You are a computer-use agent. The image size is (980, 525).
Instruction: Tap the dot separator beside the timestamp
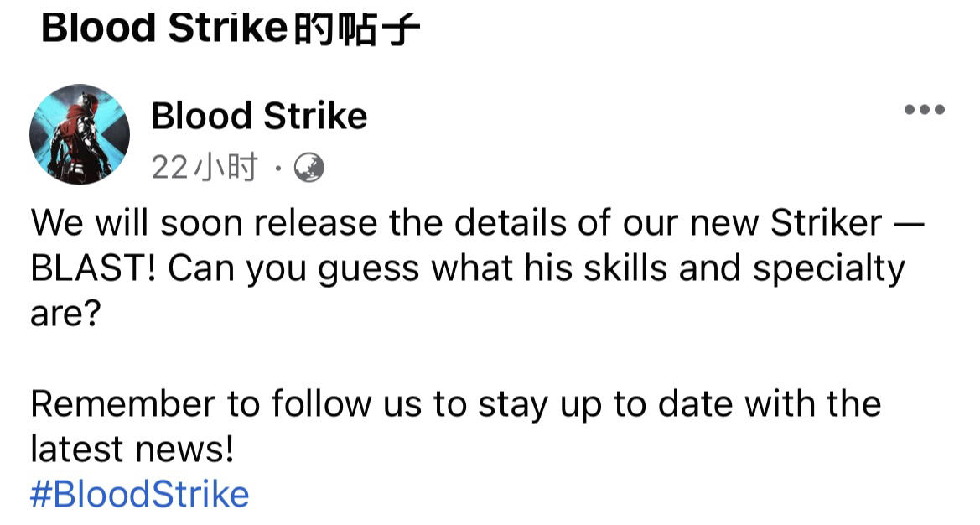[x=278, y=168]
